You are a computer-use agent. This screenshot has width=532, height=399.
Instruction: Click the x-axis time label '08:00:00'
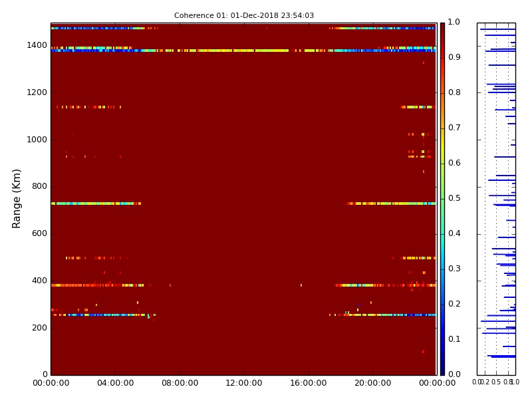[x=180, y=383]
